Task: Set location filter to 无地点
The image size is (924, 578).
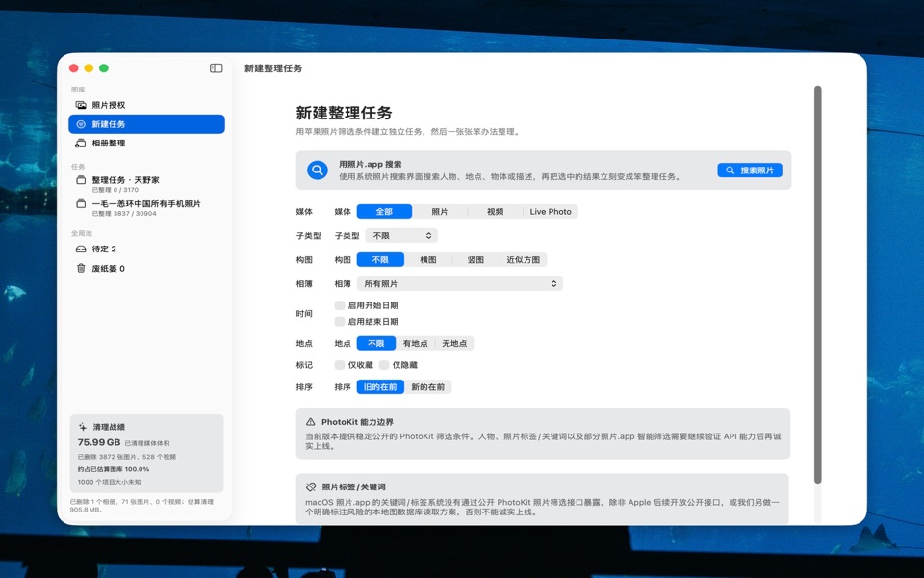Action: click(x=454, y=343)
